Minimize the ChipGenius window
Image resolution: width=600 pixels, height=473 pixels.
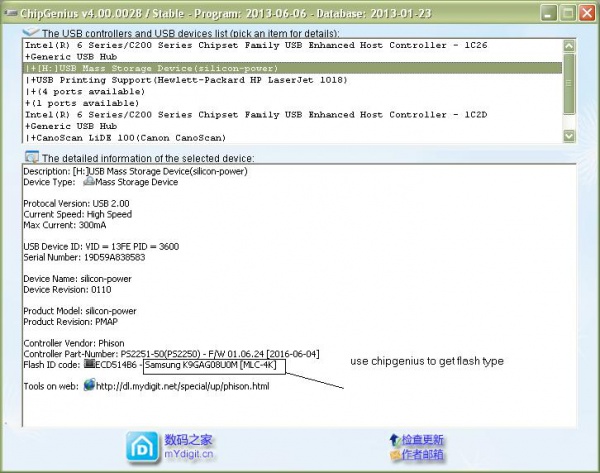tap(549, 13)
